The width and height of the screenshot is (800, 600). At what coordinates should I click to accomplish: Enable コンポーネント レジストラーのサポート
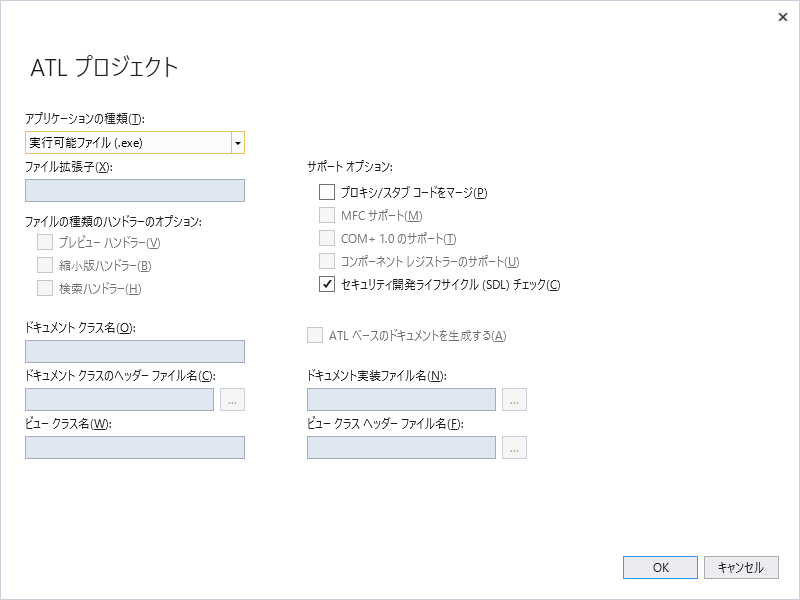(323, 260)
